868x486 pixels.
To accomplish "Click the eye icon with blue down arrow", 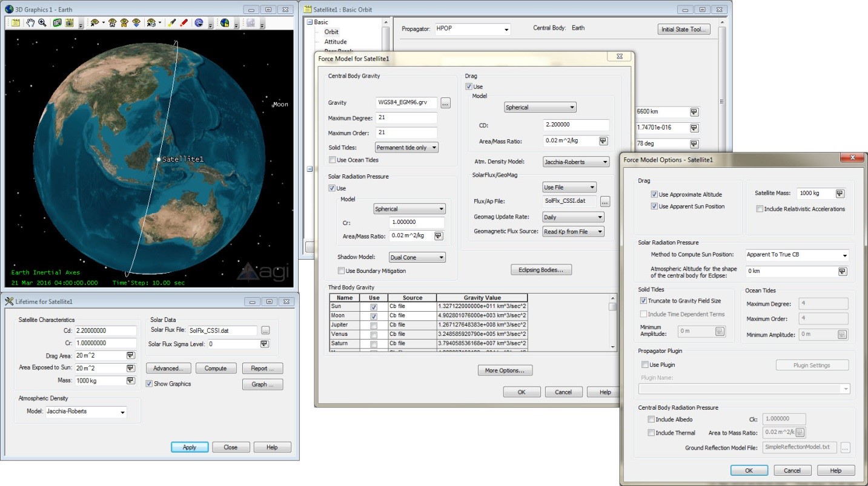I will (136, 23).
